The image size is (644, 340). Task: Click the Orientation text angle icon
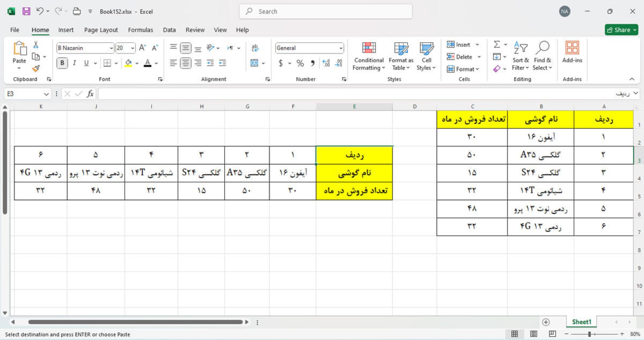(210, 48)
